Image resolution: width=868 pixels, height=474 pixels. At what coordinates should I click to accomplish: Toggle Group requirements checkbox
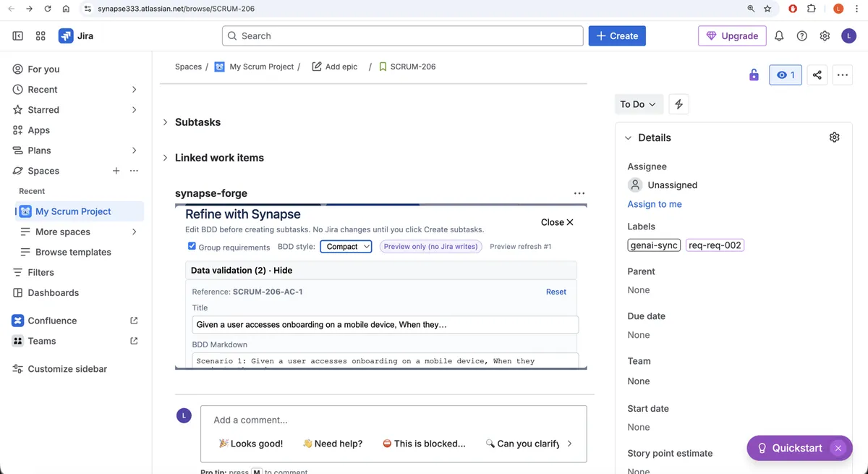point(192,246)
